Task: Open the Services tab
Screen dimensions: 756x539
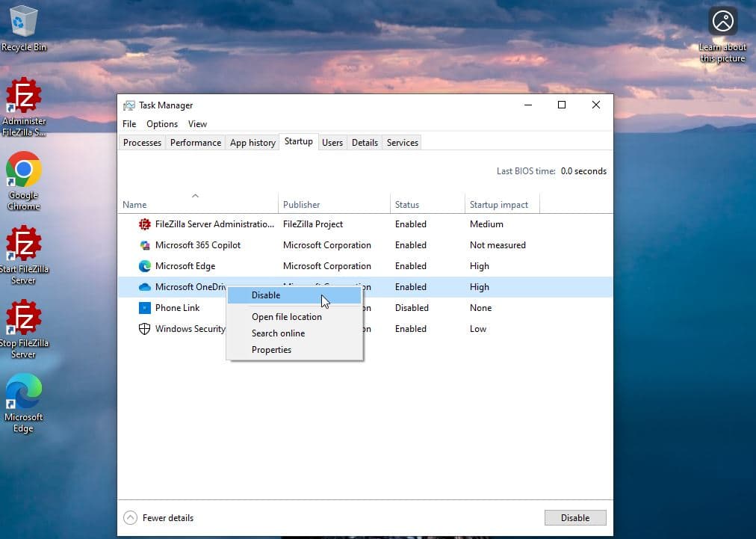Action: [402, 143]
